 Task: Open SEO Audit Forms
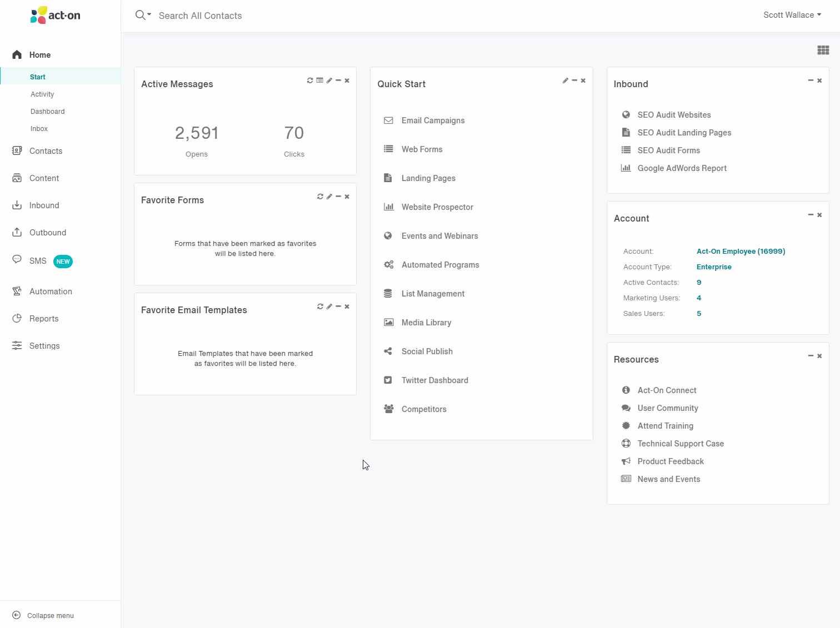click(660, 150)
